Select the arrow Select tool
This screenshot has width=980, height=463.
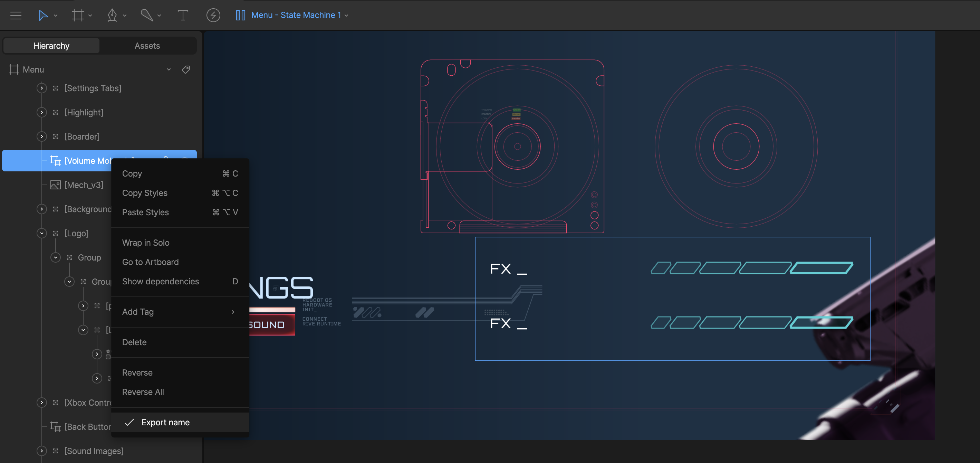click(x=43, y=15)
